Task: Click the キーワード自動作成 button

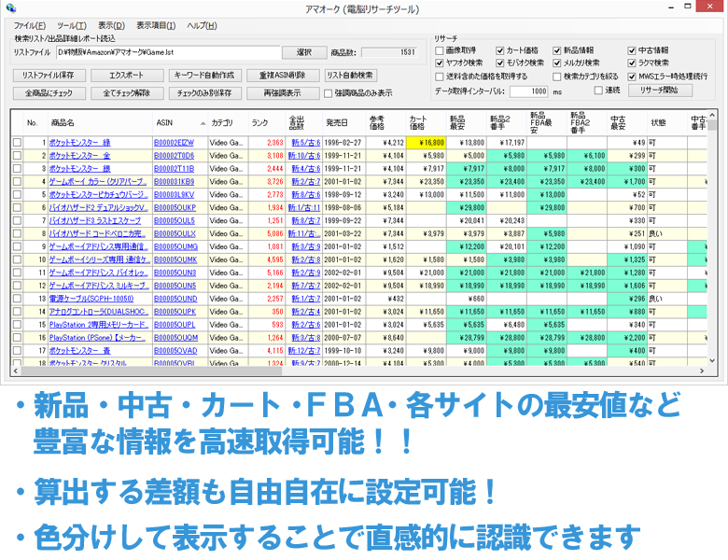Action: (x=204, y=76)
